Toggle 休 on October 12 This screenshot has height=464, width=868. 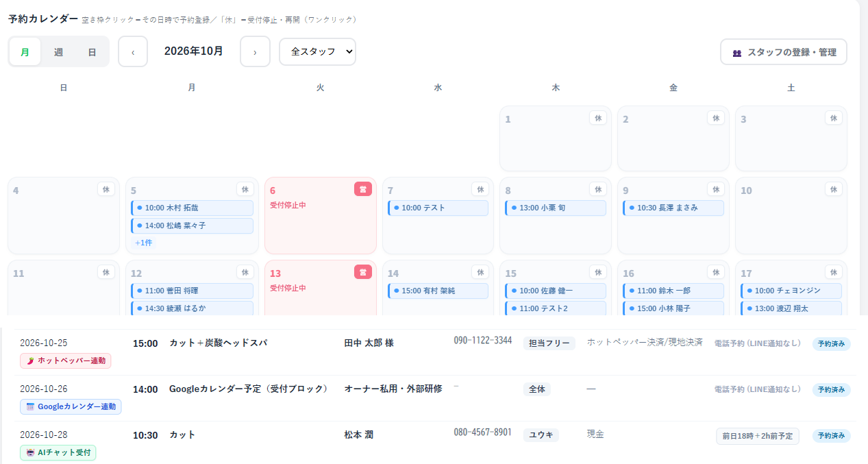click(x=245, y=272)
